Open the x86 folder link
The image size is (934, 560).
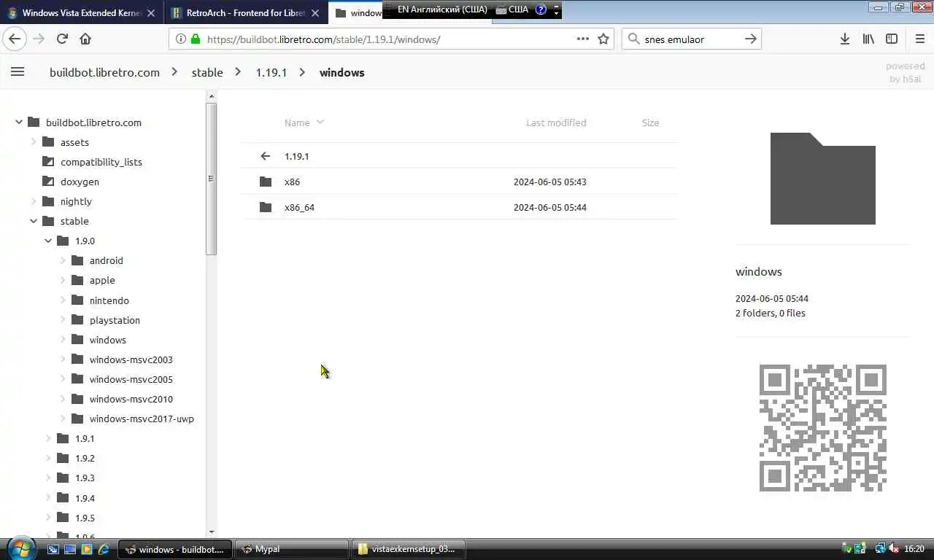[x=292, y=182]
